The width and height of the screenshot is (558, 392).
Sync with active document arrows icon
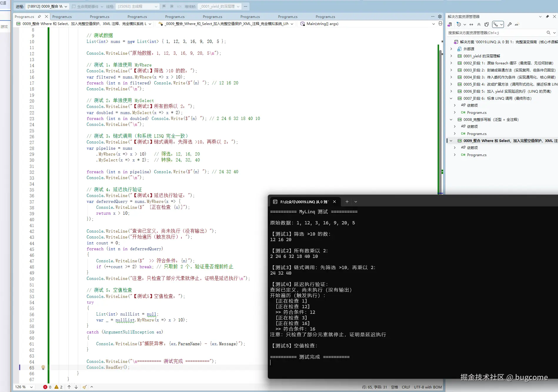[x=471, y=24]
